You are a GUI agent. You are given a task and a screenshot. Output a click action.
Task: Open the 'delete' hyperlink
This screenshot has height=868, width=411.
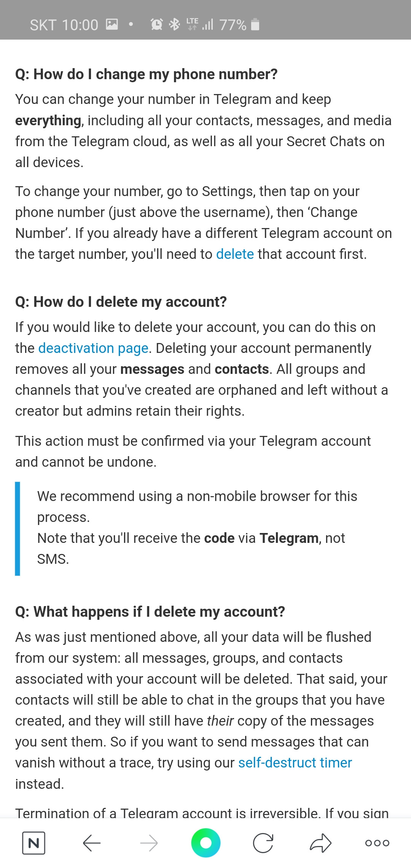(x=235, y=254)
